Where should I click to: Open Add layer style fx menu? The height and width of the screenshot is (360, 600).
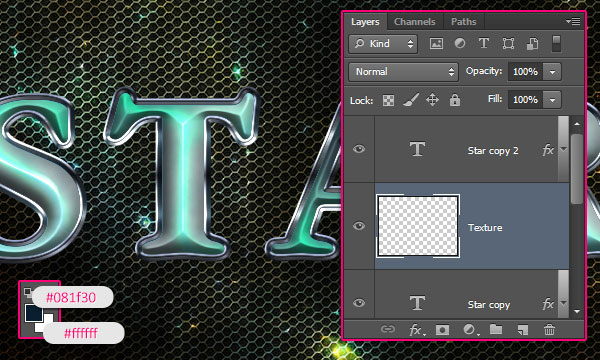click(x=416, y=329)
